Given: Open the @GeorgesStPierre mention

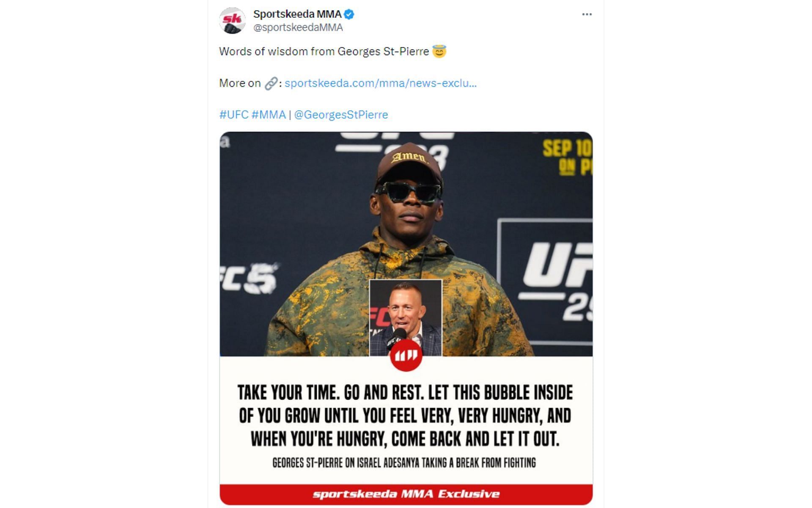Looking at the screenshot, I should point(341,115).
